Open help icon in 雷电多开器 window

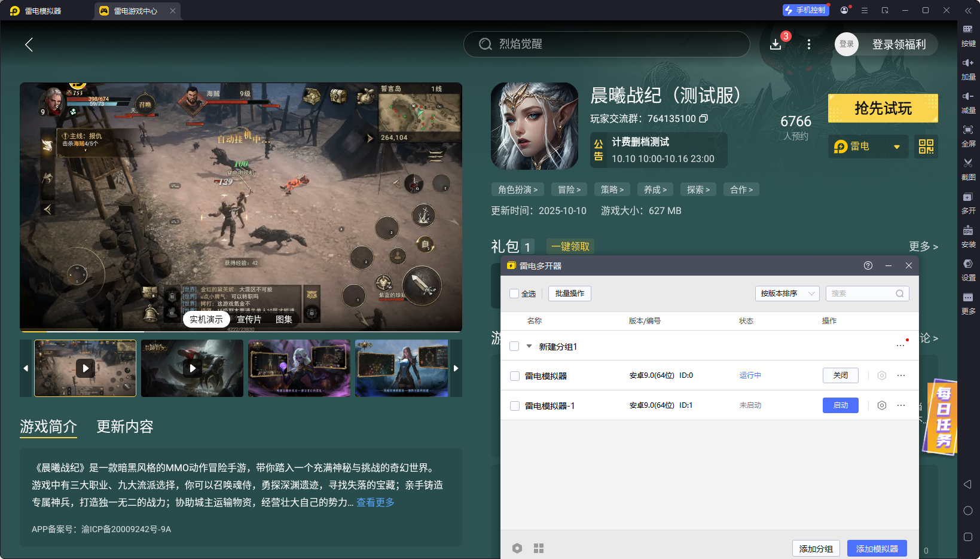[868, 265]
